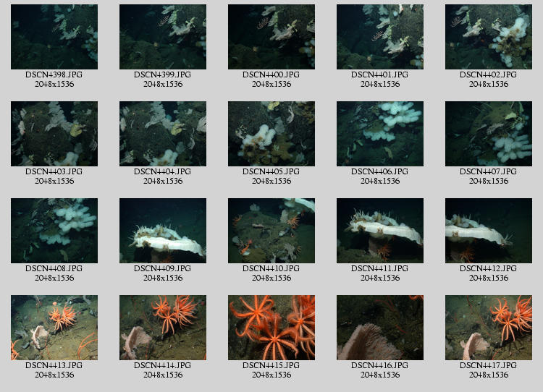This screenshot has height=392, width=543.
Task: Select the DSCN4403.JPG thumbnail
Action: [x=54, y=134]
